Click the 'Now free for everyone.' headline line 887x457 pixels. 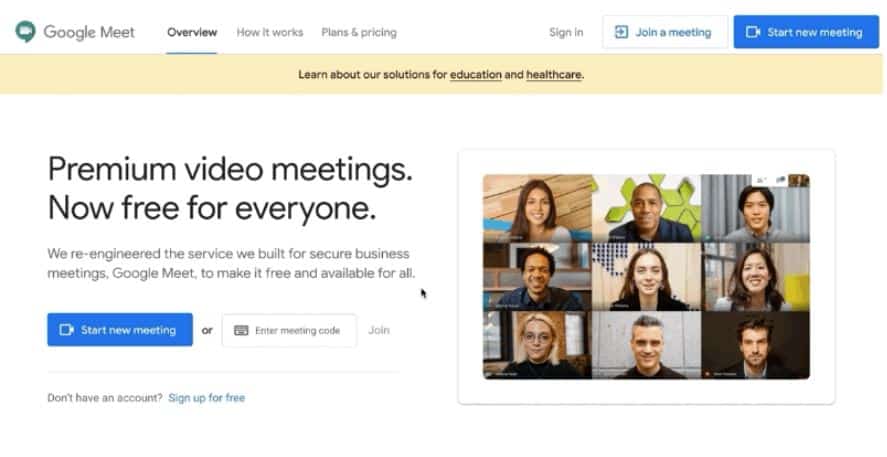click(212, 208)
